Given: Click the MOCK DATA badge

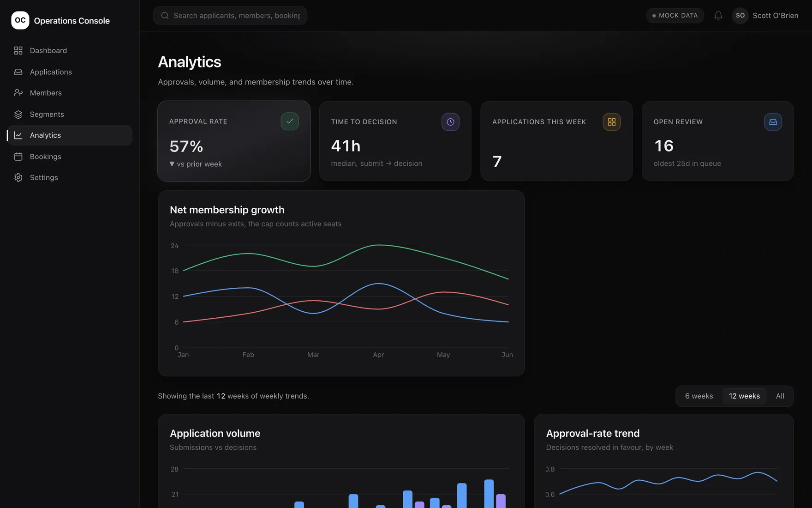Looking at the screenshot, I should pyautogui.click(x=675, y=16).
